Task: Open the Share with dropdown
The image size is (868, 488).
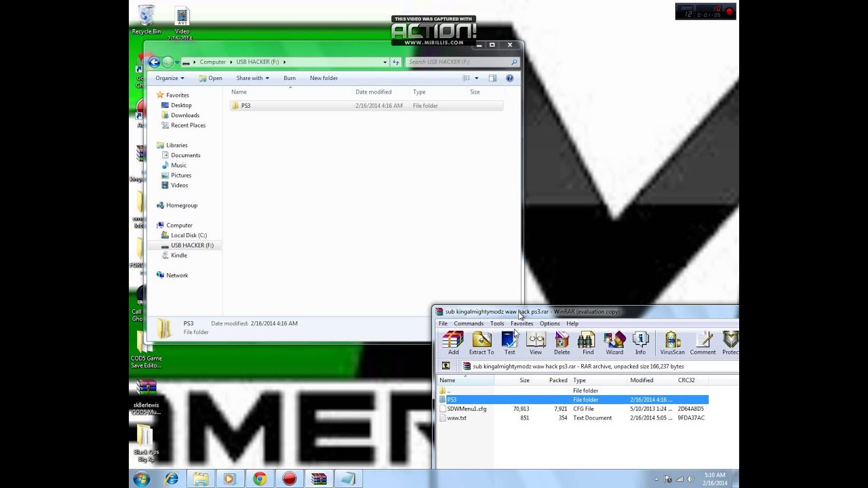Action: 252,78
